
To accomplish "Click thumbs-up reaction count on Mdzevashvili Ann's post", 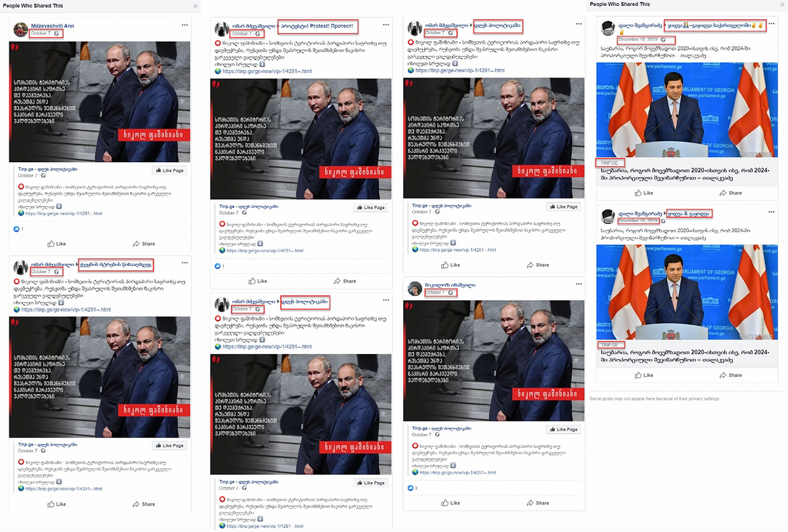I will pyautogui.click(x=18, y=229).
